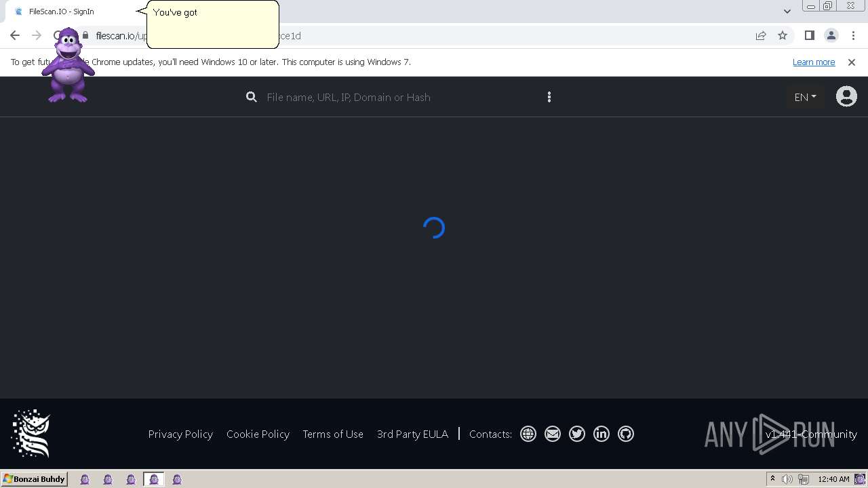The height and width of the screenshot is (488, 868).
Task: Click the search magnifier icon
Action: (x=252, y=97)
